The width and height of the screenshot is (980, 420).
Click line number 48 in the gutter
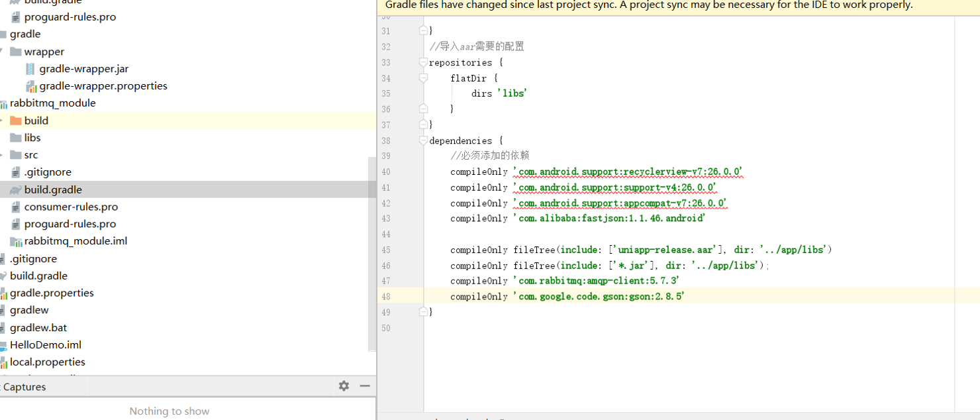(386, 297)
